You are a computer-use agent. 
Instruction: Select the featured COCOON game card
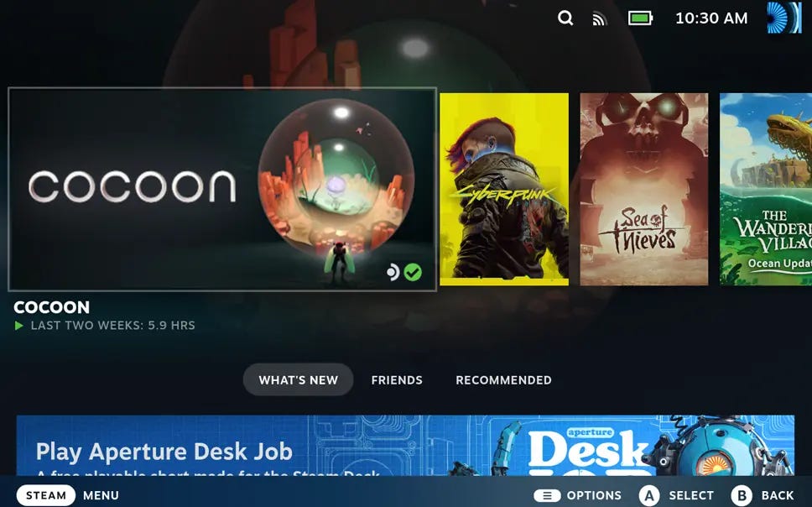(222, 188)
